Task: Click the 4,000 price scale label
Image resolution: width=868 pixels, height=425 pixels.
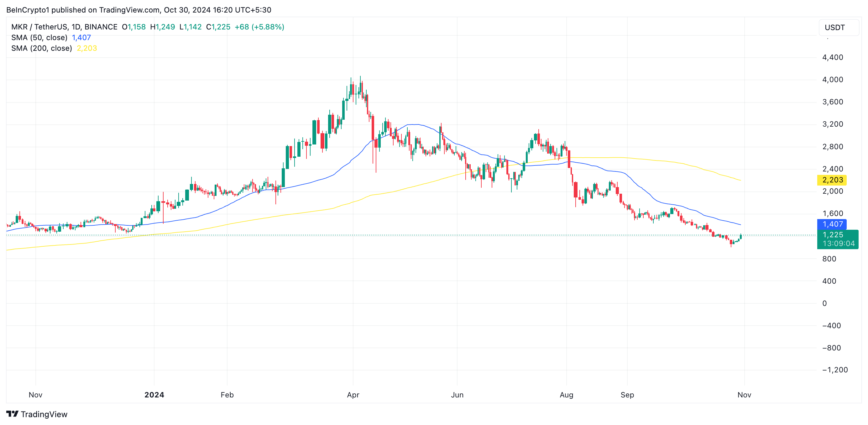Action: point(832,80)
